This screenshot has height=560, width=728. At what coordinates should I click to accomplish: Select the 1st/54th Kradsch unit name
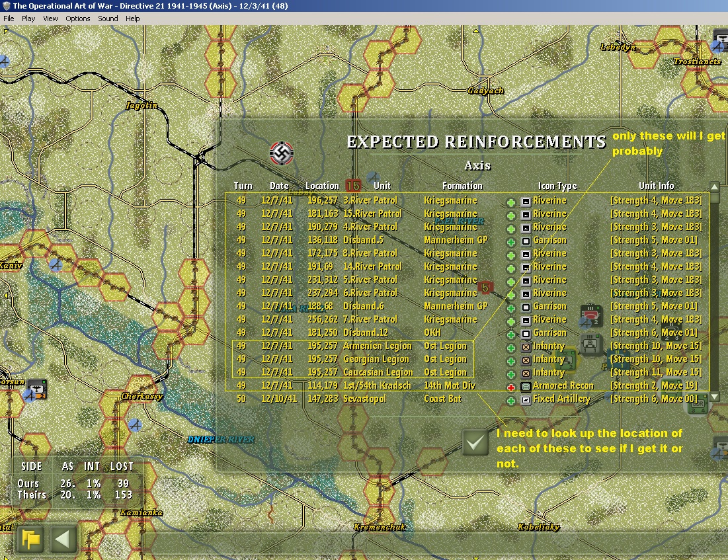(x=377, y=385)
